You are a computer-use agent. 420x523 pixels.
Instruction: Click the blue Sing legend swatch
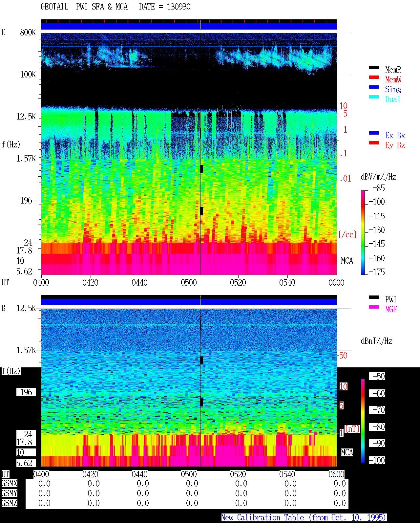374,87
